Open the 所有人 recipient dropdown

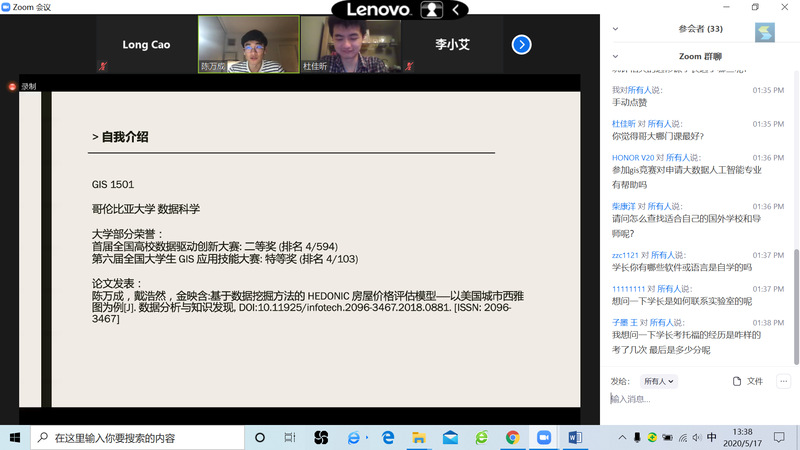click(x=659, y=381)
